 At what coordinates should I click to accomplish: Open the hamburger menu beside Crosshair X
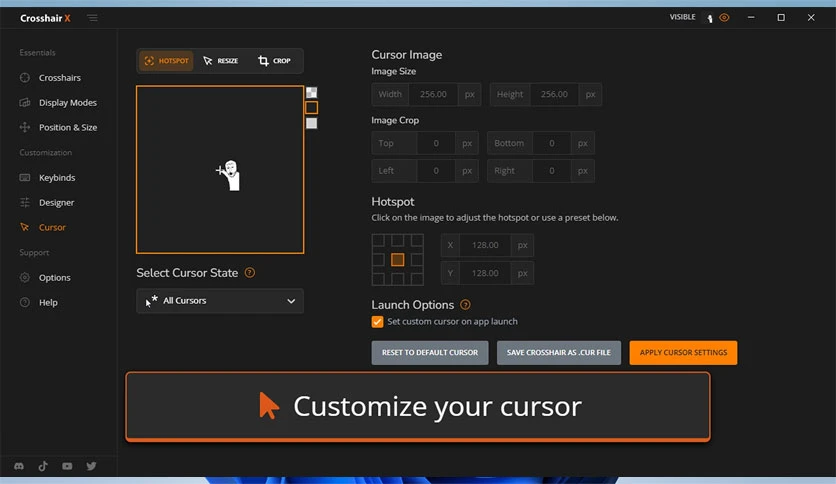pyautogui.click(x=92, y=18)
